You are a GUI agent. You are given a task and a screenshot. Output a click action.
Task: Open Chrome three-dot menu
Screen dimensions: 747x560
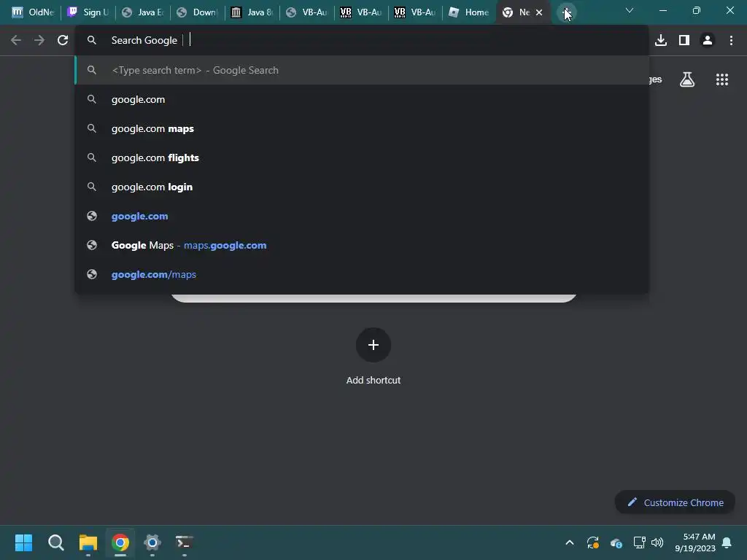[731, 41]
